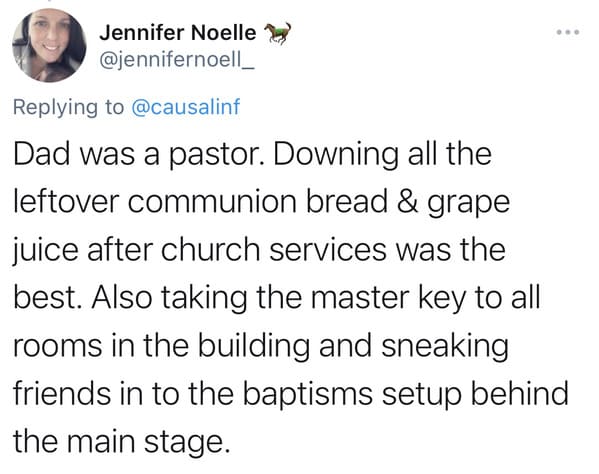The width and height of the screenshot is (599, 474).
Task: Click the word 'baptisms' in the tweet
Action: [x=308, y=395]
